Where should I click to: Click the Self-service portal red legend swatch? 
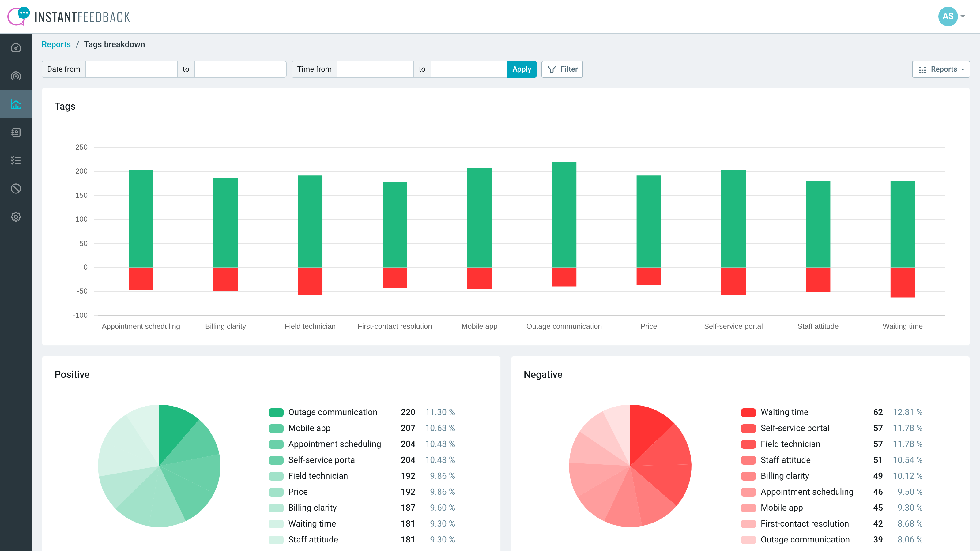pos(748,428)
